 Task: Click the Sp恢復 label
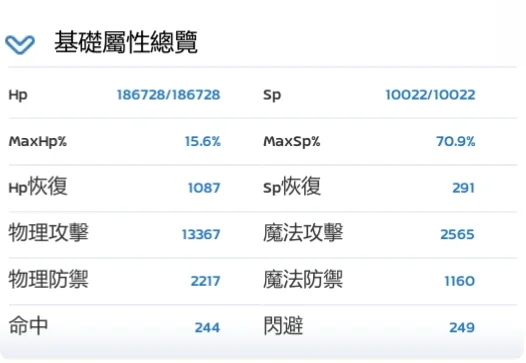(292, 186)
